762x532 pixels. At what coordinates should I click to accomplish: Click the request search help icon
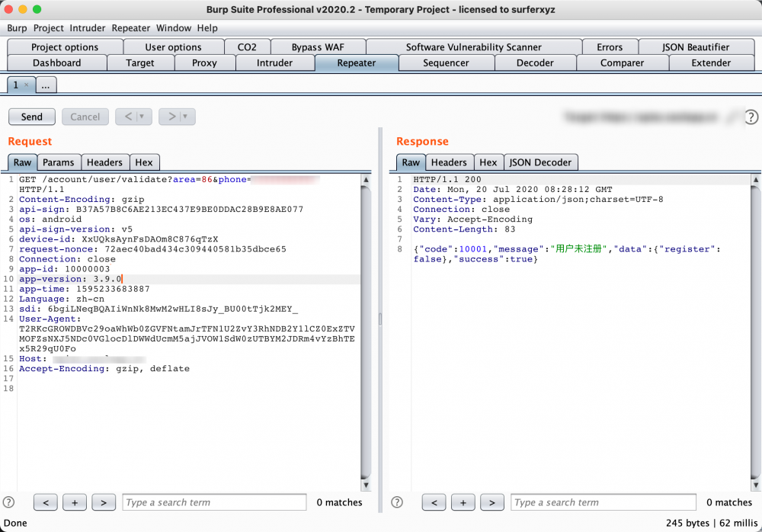9,502
